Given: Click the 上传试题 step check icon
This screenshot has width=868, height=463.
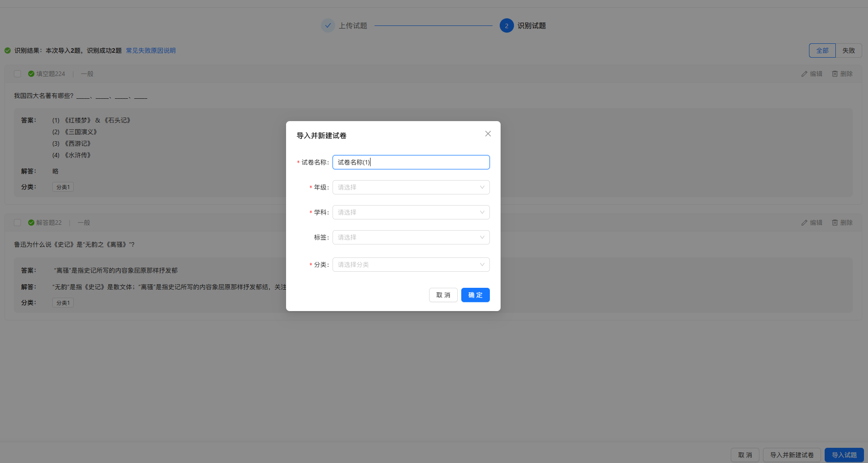Looking at the screenshot, I should (x=328, y=25).
